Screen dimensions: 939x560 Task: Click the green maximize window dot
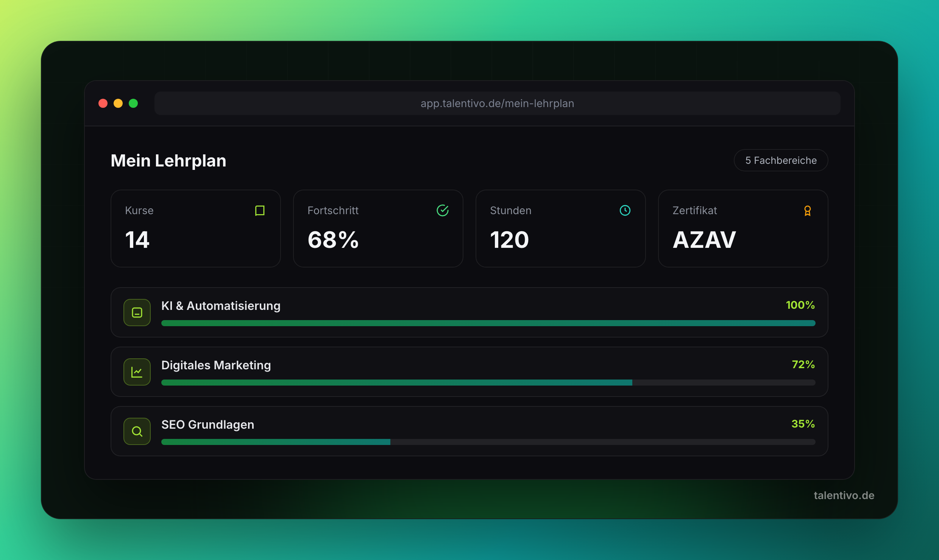(133, 103)
